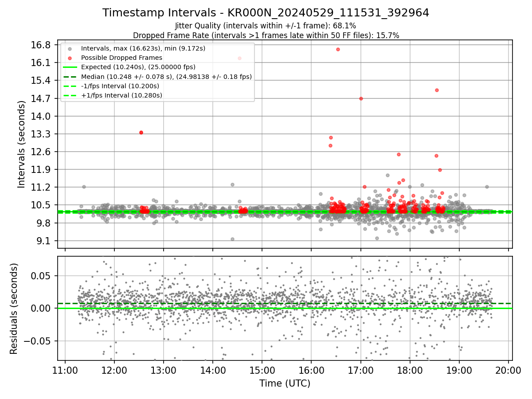The height and width of the screenshot is (399, 532).
Task: Click the red point at 15.0 seconds near 18:30
Action: click(437, 90)
